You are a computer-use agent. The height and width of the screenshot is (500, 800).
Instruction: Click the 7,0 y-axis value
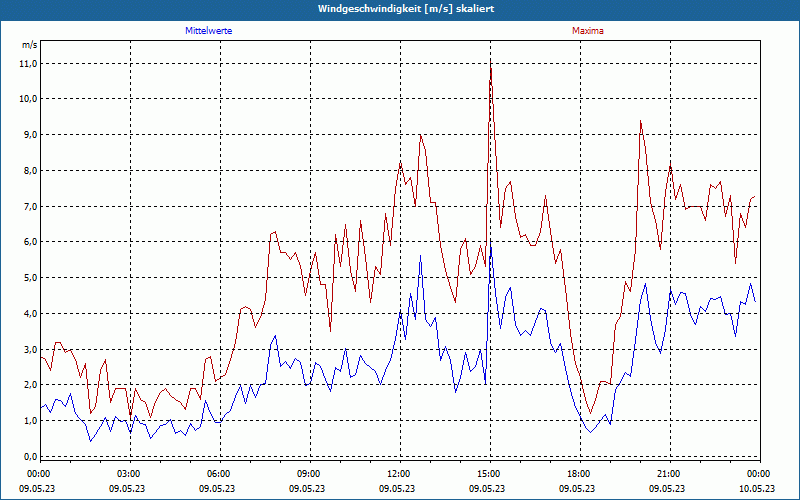coord(31,207)
